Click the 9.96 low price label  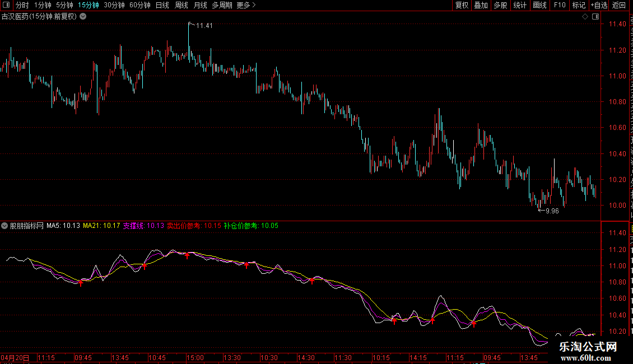tap(552, 211)
